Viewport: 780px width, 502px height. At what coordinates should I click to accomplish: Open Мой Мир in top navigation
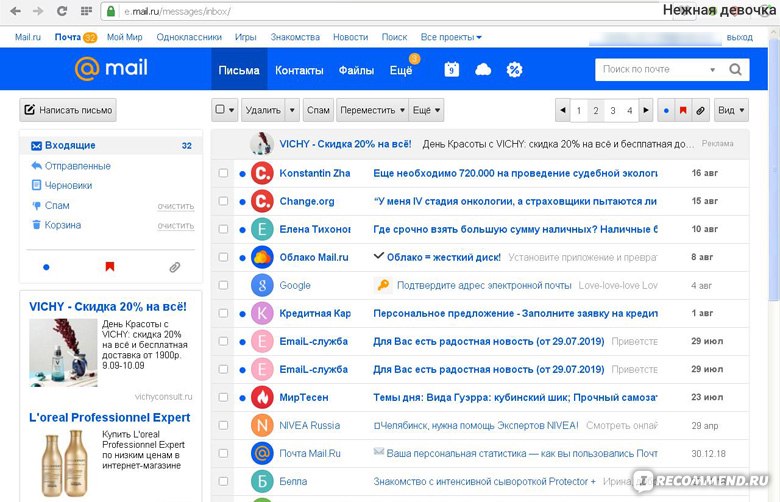tap(124, 37)
